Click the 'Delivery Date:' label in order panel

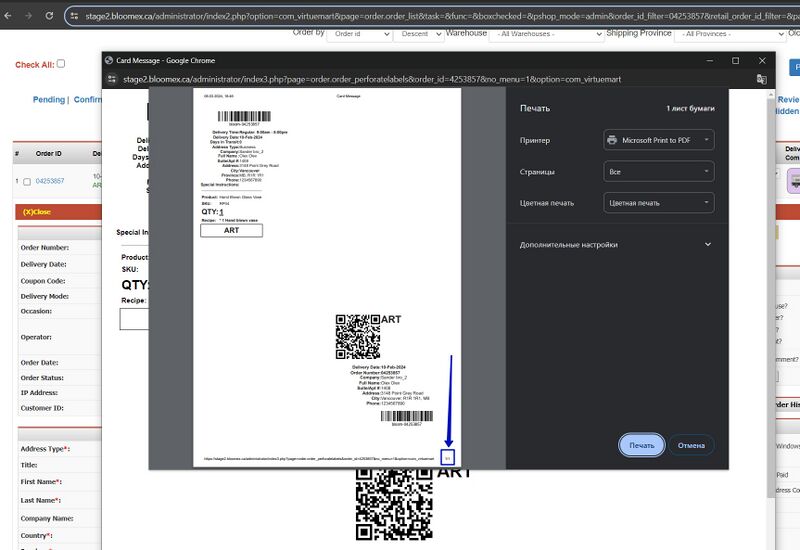point(43,264)
